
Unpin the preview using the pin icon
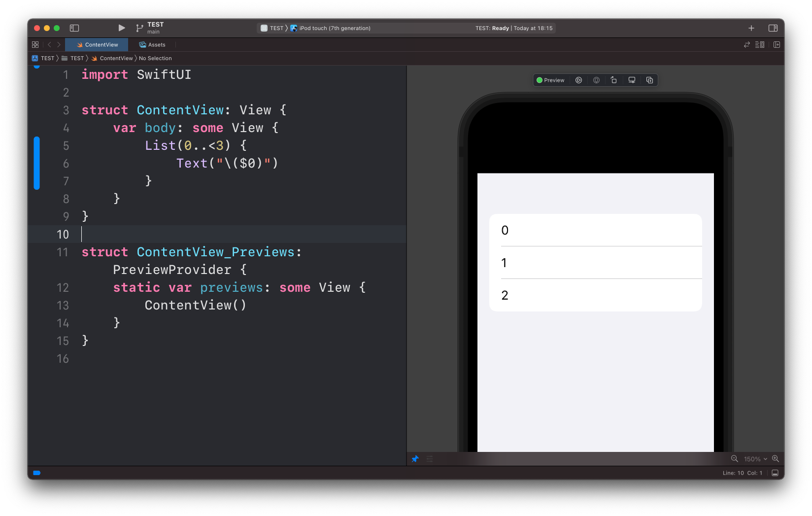tap(415, 459)
